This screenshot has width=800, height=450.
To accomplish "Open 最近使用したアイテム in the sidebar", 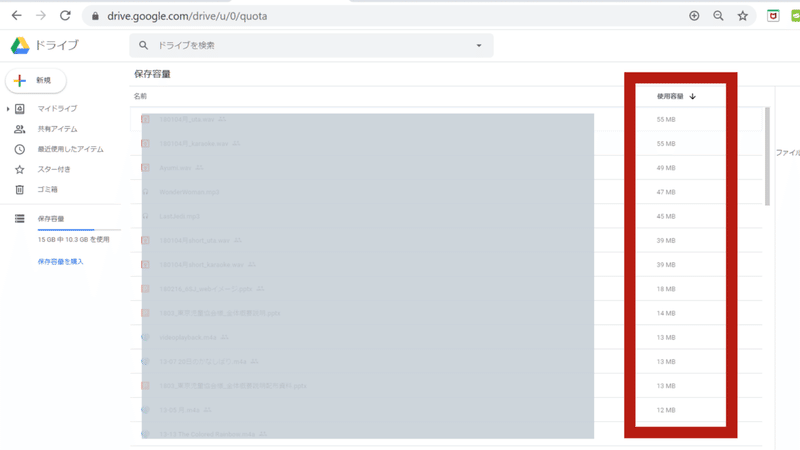I will tap(70, 149).
